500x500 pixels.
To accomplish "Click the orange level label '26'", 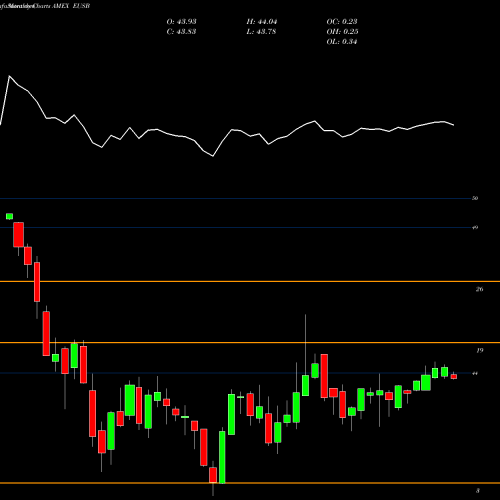I will pos(479,289).
